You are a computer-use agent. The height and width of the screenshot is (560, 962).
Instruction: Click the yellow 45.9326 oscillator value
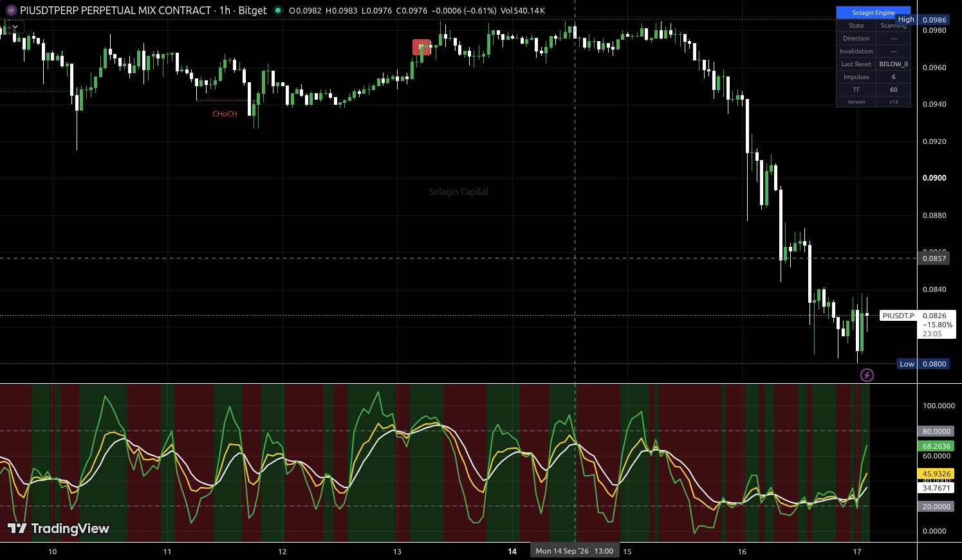tap(936, 474)
